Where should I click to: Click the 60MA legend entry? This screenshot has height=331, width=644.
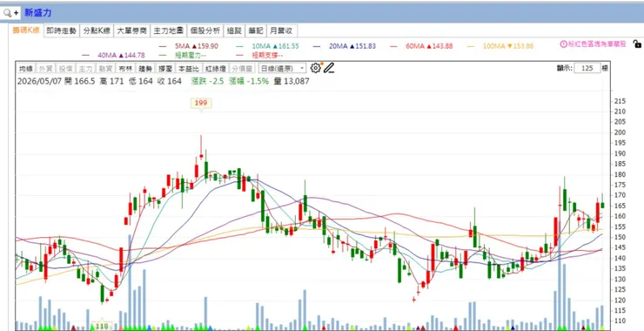(421, 46)
